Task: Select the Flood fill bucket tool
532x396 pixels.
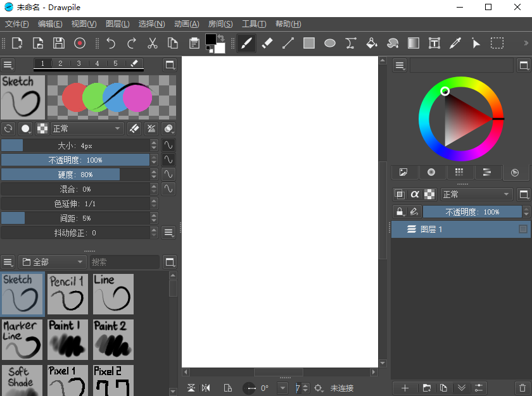Action: (372, 44)
